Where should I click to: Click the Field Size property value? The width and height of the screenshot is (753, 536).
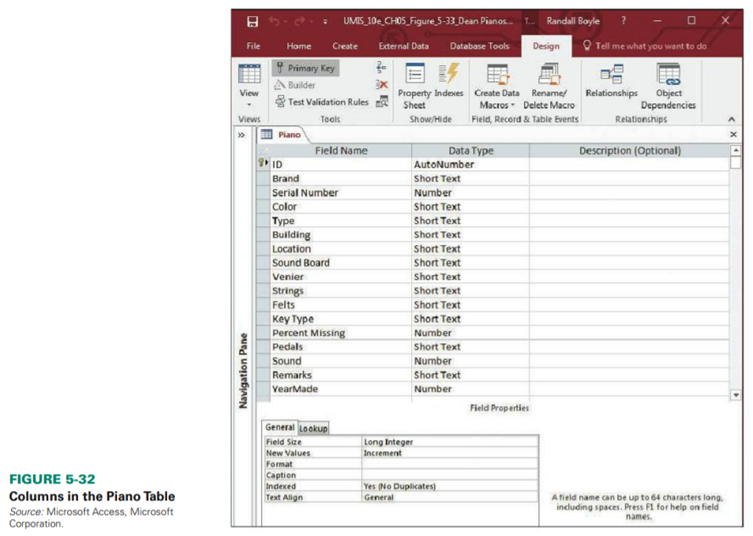pyautogui.click(x=449, y=441)
